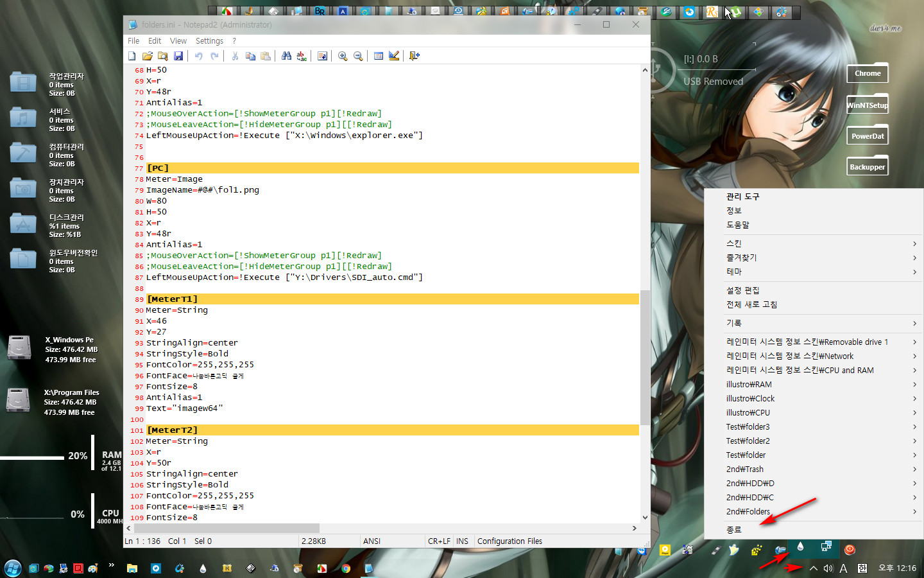
Task: Click the Adobe Bridge Br icon in top dock
Action: pyautogui.click(x=320, y=11)
